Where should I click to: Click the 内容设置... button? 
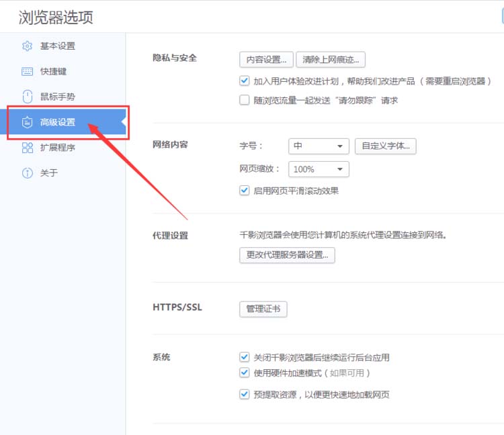click(x=266, y=59)
